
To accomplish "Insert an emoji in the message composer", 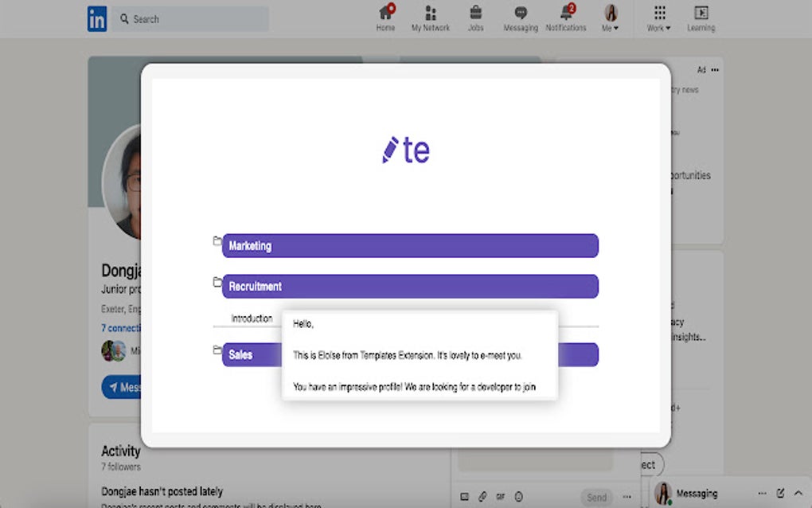I will click(519, 497).
